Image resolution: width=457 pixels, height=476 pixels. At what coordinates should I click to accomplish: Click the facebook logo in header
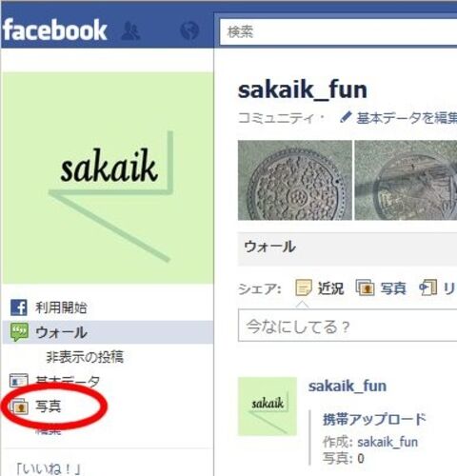pos(54,30)
